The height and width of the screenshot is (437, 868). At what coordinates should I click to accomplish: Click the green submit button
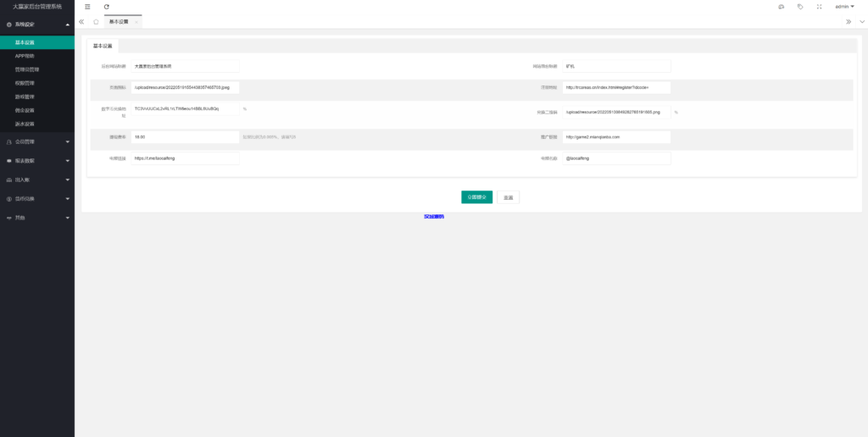(x=476, y=197)
